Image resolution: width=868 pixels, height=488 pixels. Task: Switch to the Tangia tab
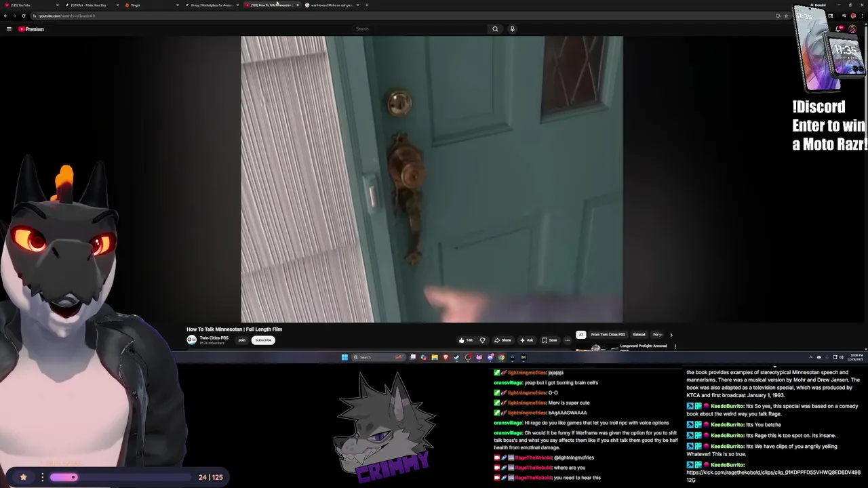pos(150,5)
